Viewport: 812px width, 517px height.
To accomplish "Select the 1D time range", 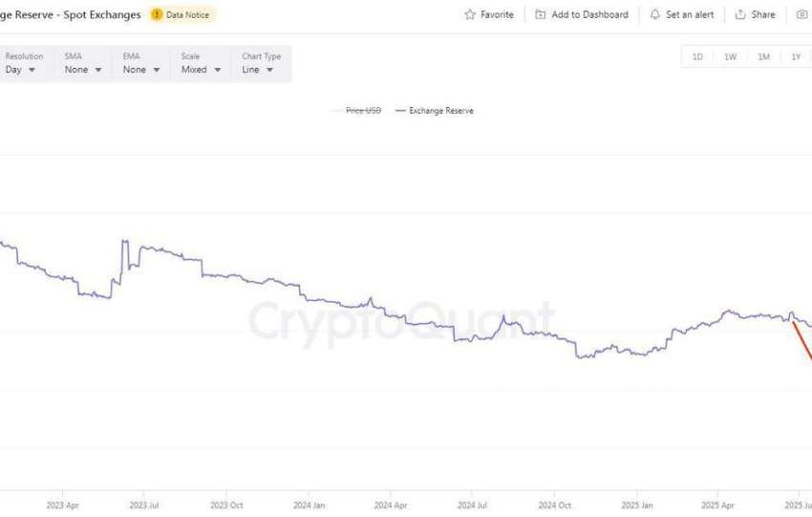I will [697, 57].
